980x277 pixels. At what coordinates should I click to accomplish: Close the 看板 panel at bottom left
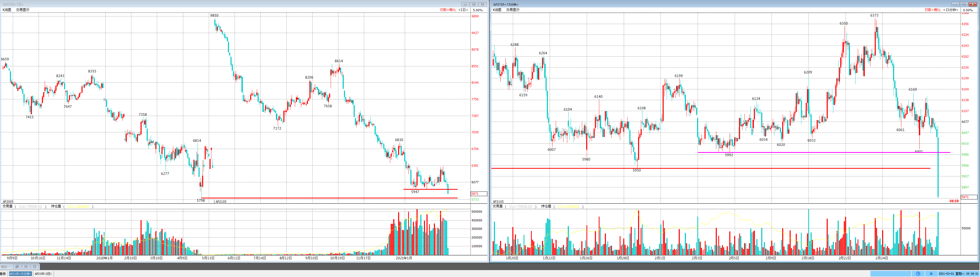click(x=34, y=267)
